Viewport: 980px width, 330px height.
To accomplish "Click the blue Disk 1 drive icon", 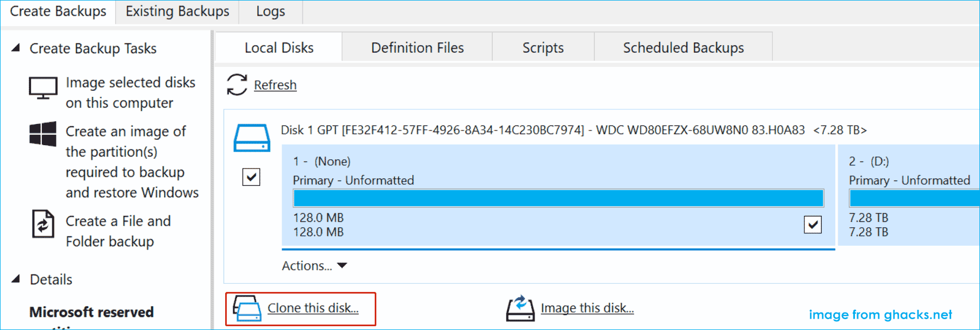I will (252, 138).
